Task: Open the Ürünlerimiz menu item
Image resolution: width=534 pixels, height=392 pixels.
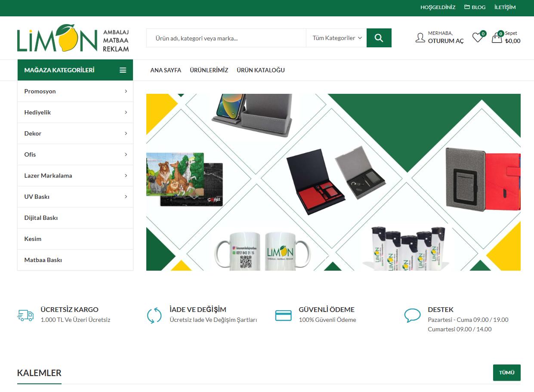Action: pyautogui.click(x=209, y=70)
